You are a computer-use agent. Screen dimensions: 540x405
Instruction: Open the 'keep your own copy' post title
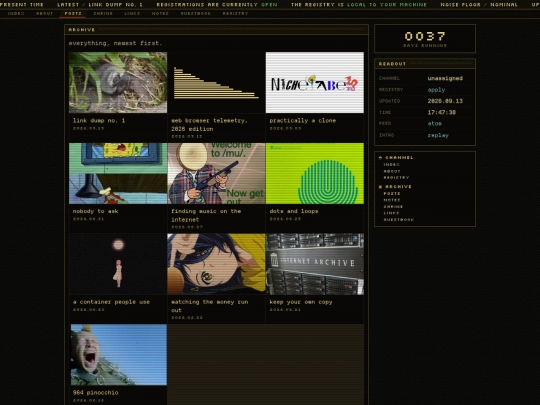(301, 302)
